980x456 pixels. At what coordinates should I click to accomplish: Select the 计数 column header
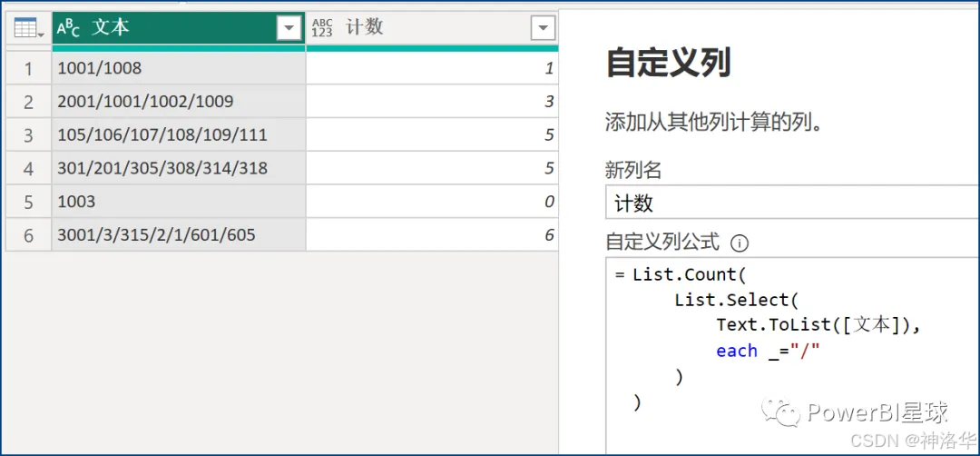(x=432, y=28)
